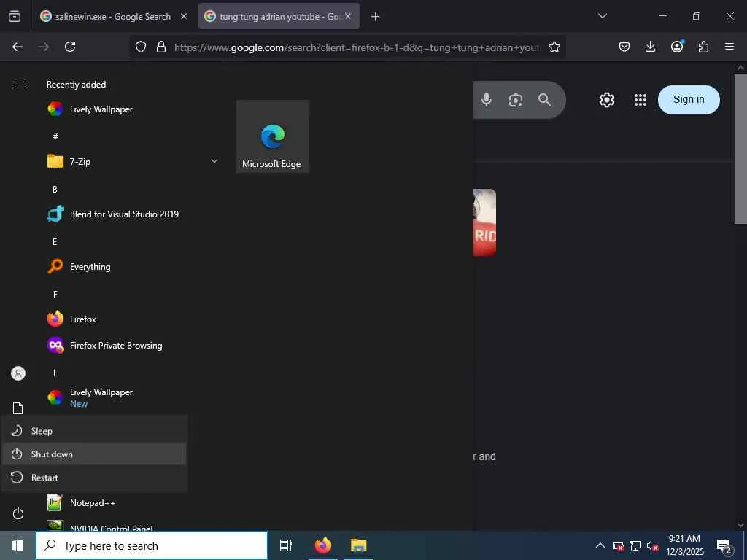Image resolution: width=747 pixels, height=560 pixels.
Task: Click the video thumbnail in search results
Action: (x=484, y=222)
